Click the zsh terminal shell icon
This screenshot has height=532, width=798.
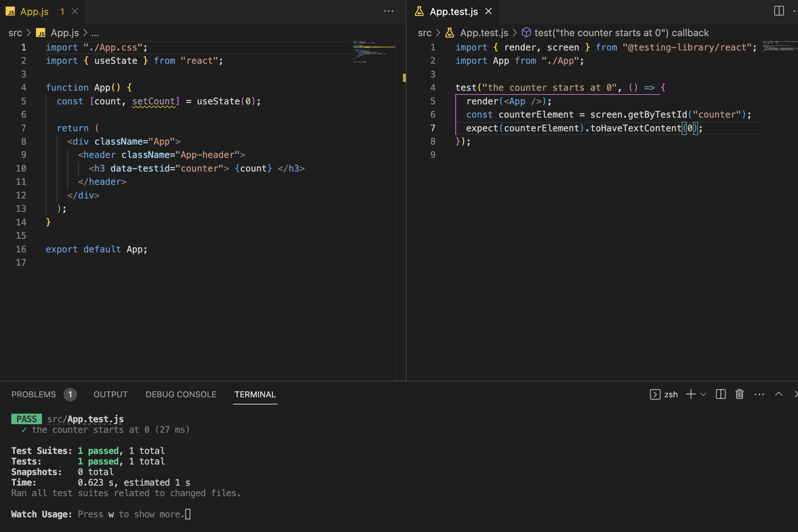pos(655,394)
